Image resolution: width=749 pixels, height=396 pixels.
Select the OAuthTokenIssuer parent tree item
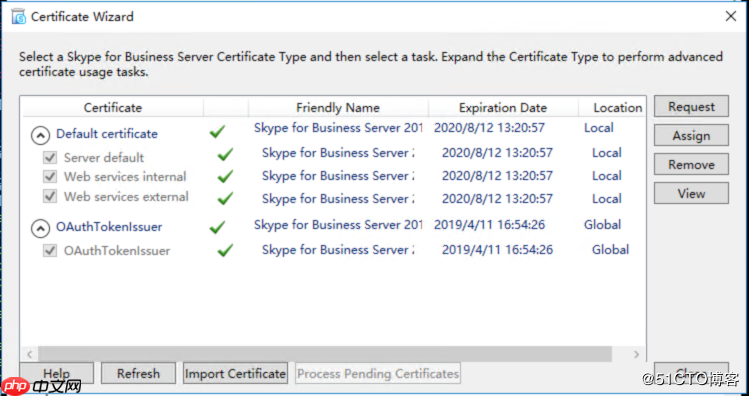109,227
